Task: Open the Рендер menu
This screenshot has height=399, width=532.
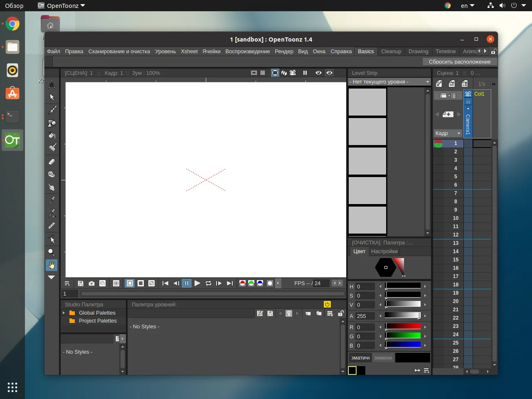Action: [284, 52]
